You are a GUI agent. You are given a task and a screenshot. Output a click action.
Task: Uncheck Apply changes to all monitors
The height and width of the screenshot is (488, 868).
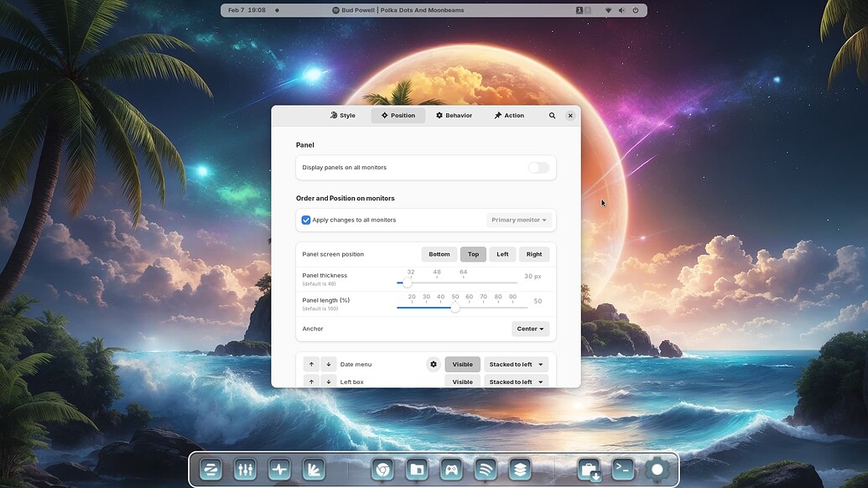(305, 219)
